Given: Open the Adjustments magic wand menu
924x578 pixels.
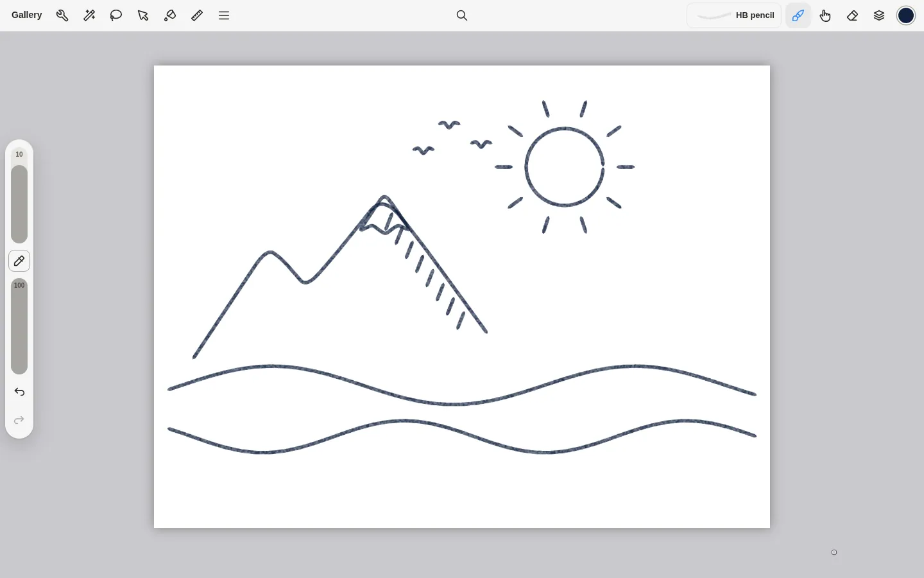Looking at the screenshot, I should (x=89, y=15).
